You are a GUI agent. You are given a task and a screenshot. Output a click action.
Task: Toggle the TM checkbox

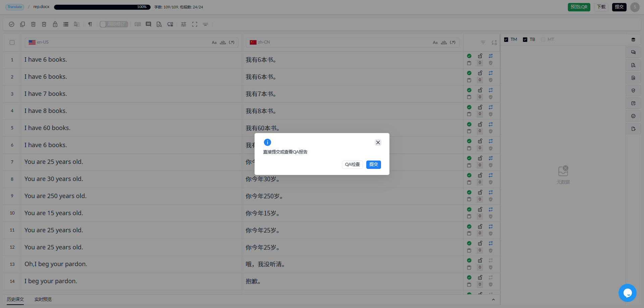click(506, 40)
